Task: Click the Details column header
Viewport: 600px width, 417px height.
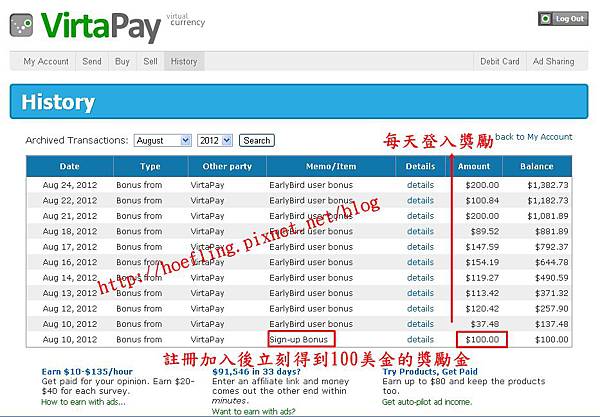Action: point(421,166)
